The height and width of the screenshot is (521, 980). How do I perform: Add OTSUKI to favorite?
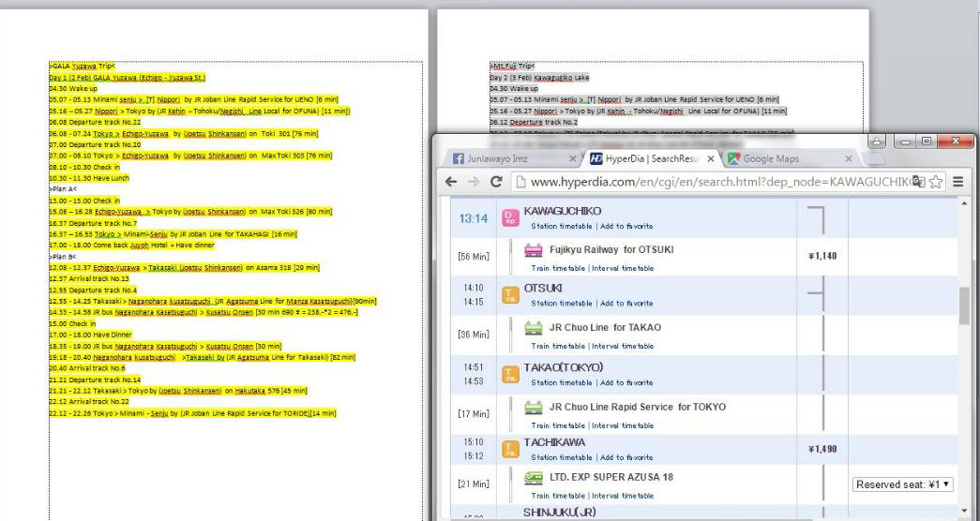click(x=626, y=303)
